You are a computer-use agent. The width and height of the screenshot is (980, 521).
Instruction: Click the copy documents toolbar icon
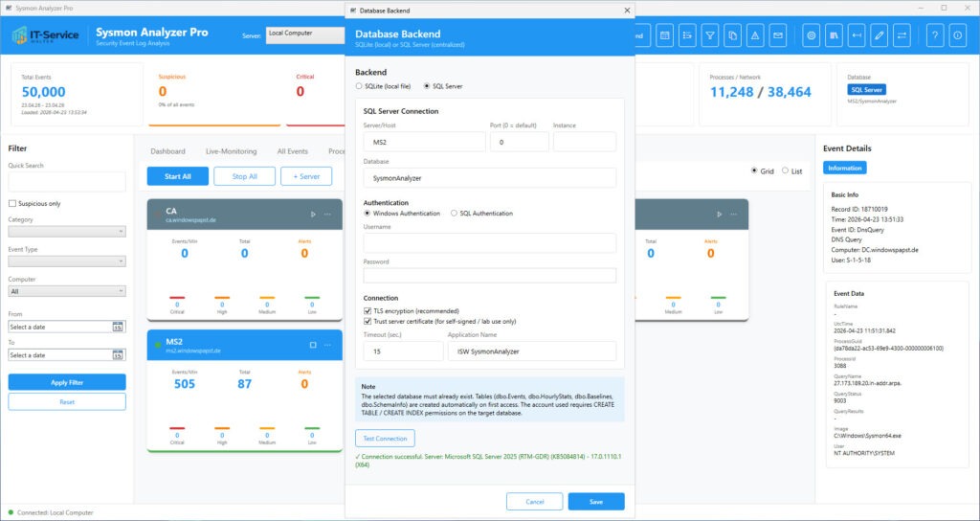(x=732, y=35)
